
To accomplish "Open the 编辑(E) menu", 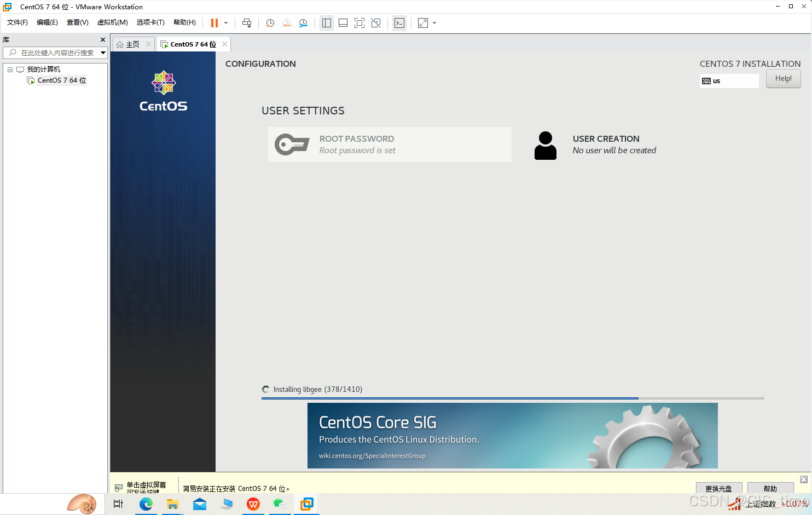I will coord(47,22).
